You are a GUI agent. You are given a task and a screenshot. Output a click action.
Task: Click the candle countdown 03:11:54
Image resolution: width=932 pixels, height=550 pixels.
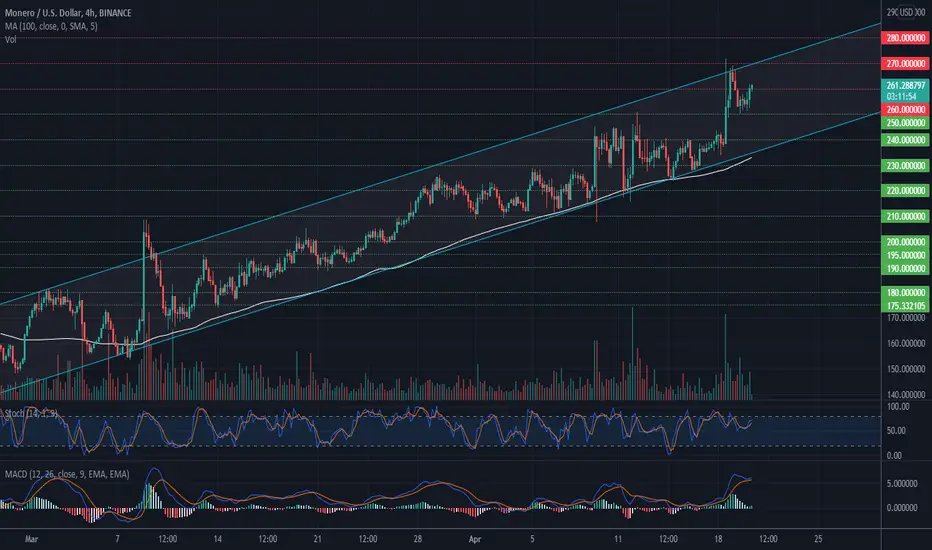coord(901,96)
